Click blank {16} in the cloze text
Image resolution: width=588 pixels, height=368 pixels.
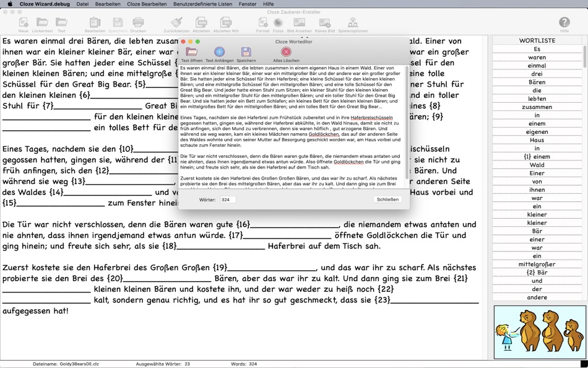288,224
